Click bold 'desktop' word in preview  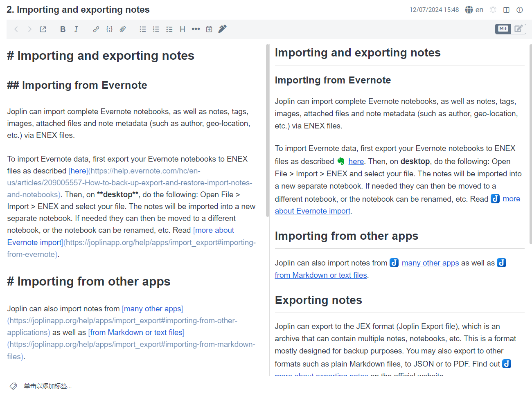click(x=415, y=161)
